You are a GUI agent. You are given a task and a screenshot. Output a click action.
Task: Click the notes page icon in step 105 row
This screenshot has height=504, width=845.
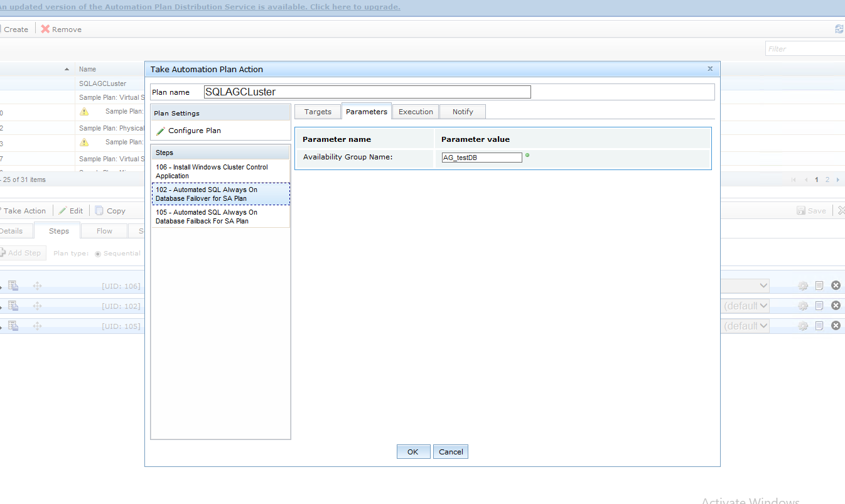coord(819,326)
